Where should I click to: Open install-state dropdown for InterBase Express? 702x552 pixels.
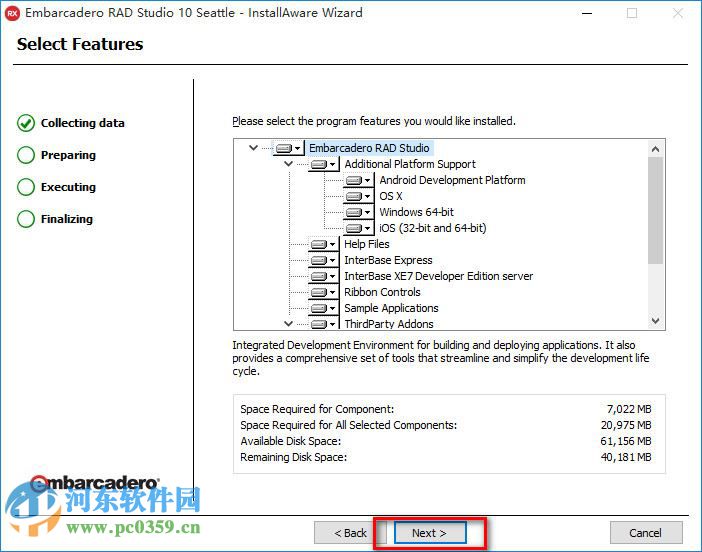[x=323, y=260]
